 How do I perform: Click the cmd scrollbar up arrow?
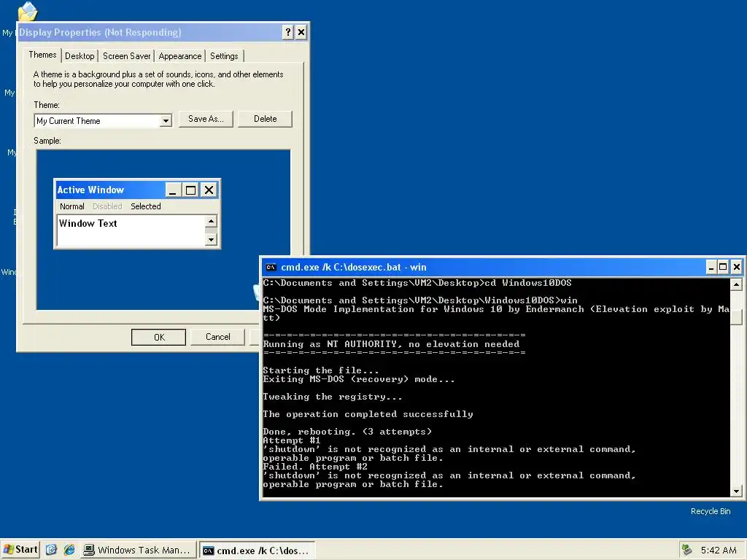coord(737,284)
